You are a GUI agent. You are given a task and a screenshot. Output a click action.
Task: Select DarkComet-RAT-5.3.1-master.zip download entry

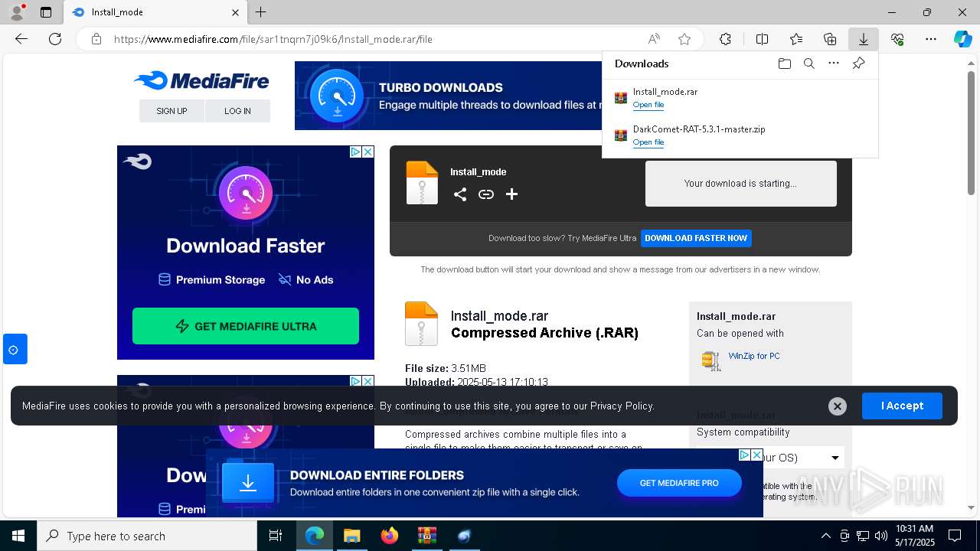(740, 135)
